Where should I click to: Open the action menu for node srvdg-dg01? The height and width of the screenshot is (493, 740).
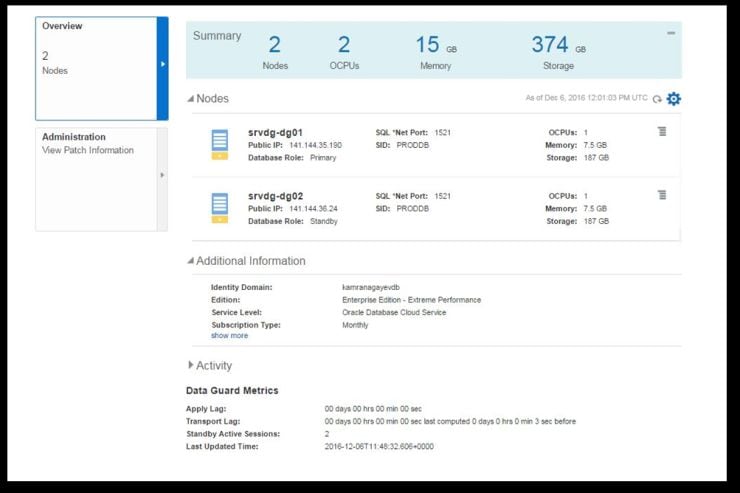coord(662,132)
